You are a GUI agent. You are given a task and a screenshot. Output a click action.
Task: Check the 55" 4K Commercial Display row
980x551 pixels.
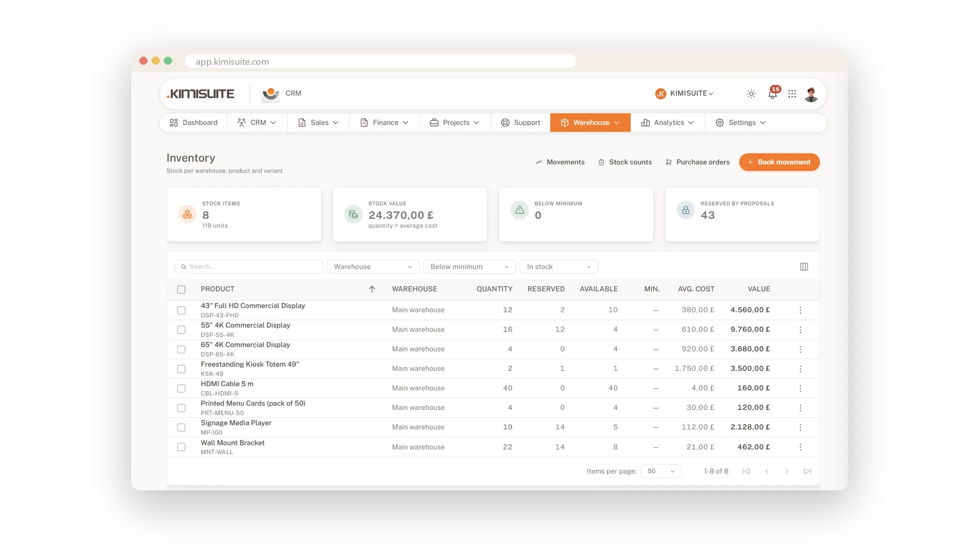click(181, 330)
